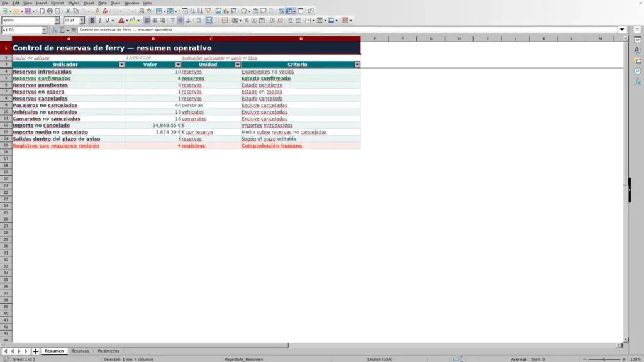Click the Center Horizontally icon
644x362 pixels.
[155, 21]
